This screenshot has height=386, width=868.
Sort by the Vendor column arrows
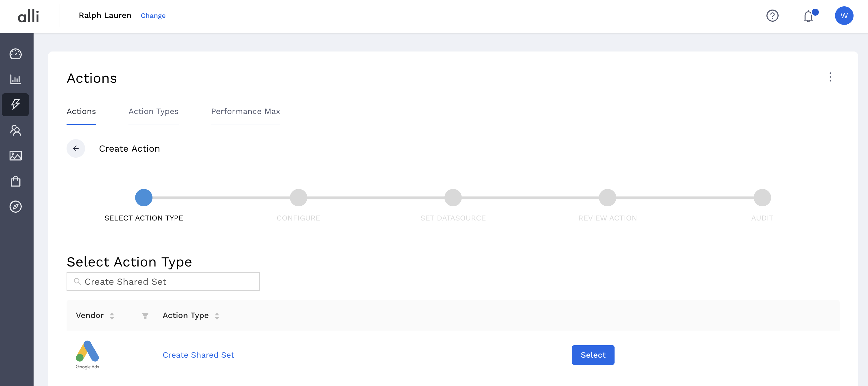[112, 316]
